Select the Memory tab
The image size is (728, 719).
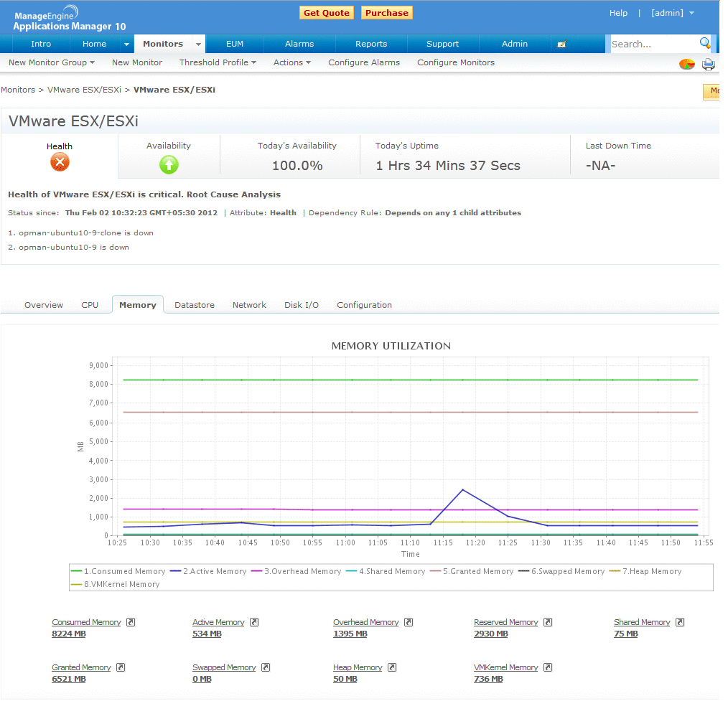pyautogui.click(x=137, y=305)
